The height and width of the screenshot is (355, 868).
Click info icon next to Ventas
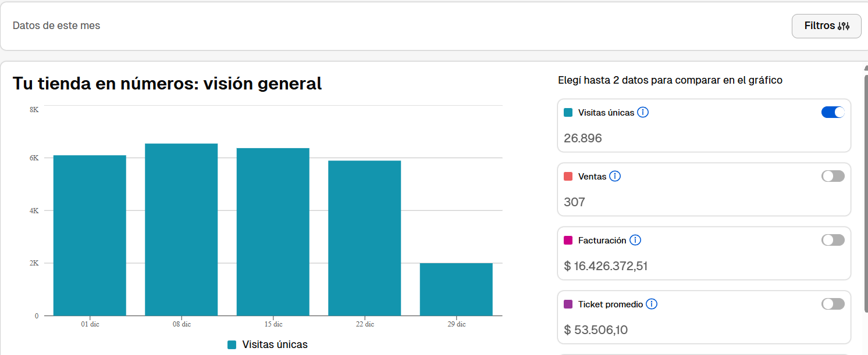pyautogui.click(x=615, y=176)
